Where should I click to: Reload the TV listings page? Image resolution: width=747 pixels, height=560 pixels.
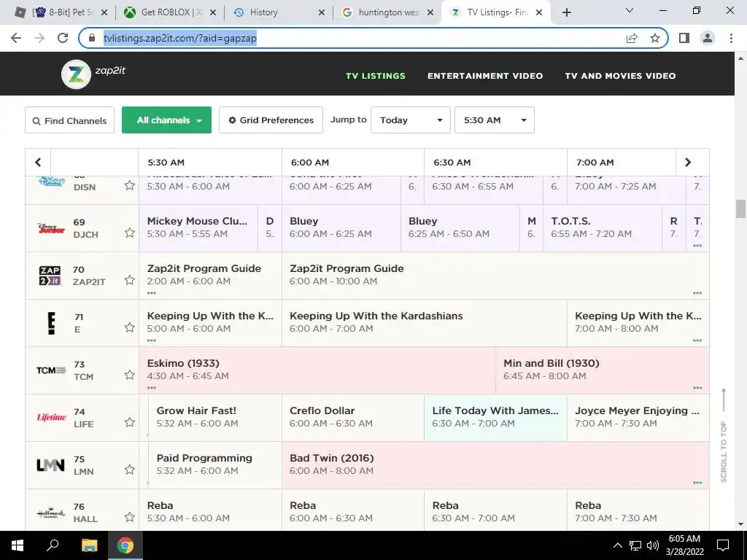(63, 38)
